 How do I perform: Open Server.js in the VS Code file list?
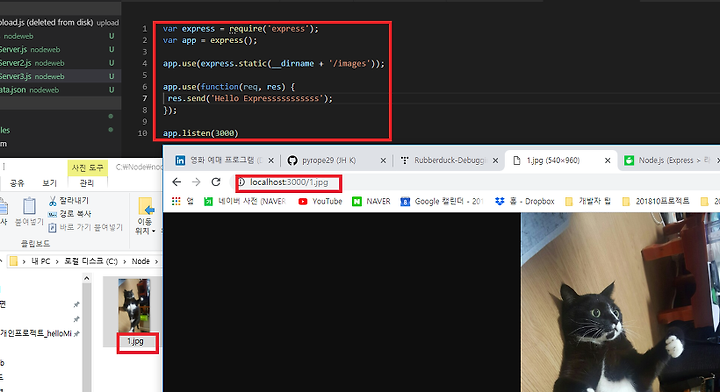point(60,50)
